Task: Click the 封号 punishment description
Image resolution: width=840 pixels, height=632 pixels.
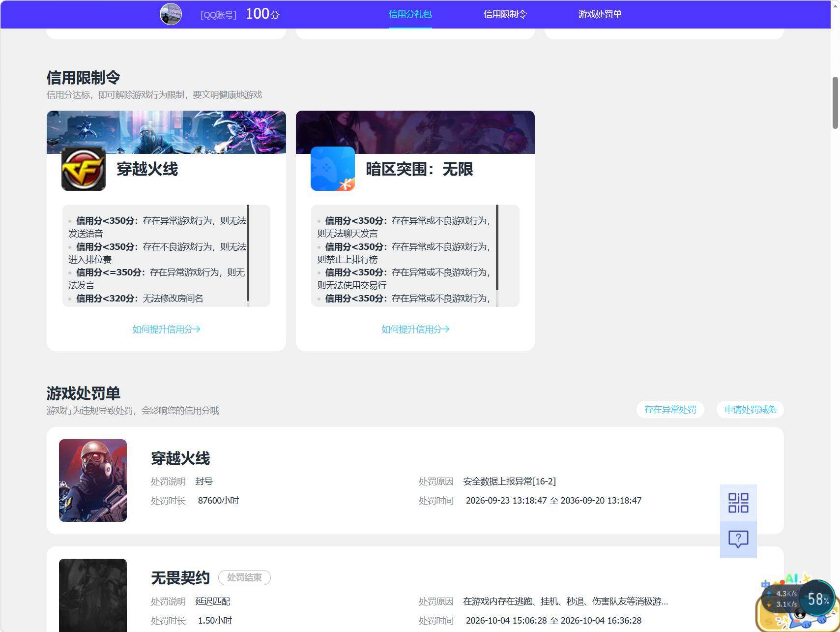Action: pyautogui.click(x=204, y=482)
